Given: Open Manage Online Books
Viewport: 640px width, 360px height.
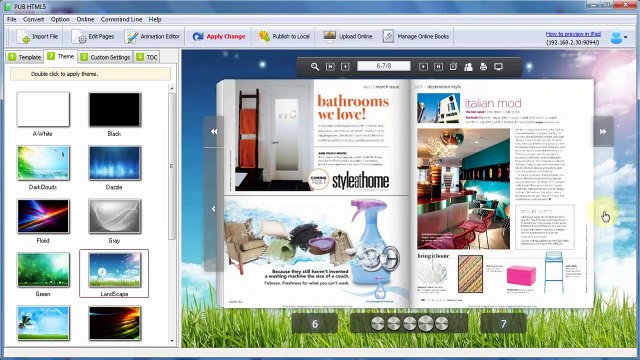Looking at the screenshot, I should pos(416,36).
